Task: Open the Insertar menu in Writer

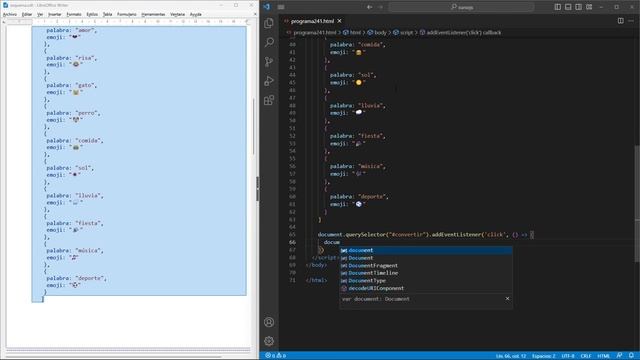Action: coord(54,14)
